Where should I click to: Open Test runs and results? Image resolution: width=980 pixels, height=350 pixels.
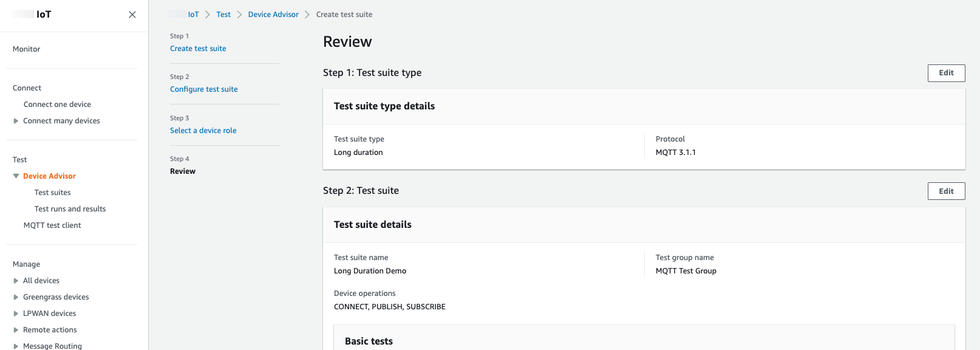pyautogui.click(x=70, y=209)
